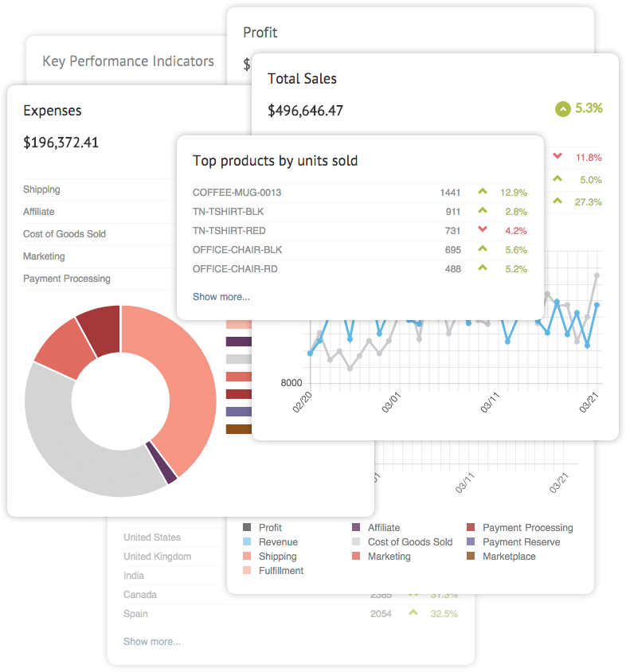
Task: Click the up arrow in the OFFICE-CHAIR-RD row
Action: [482, 268]
